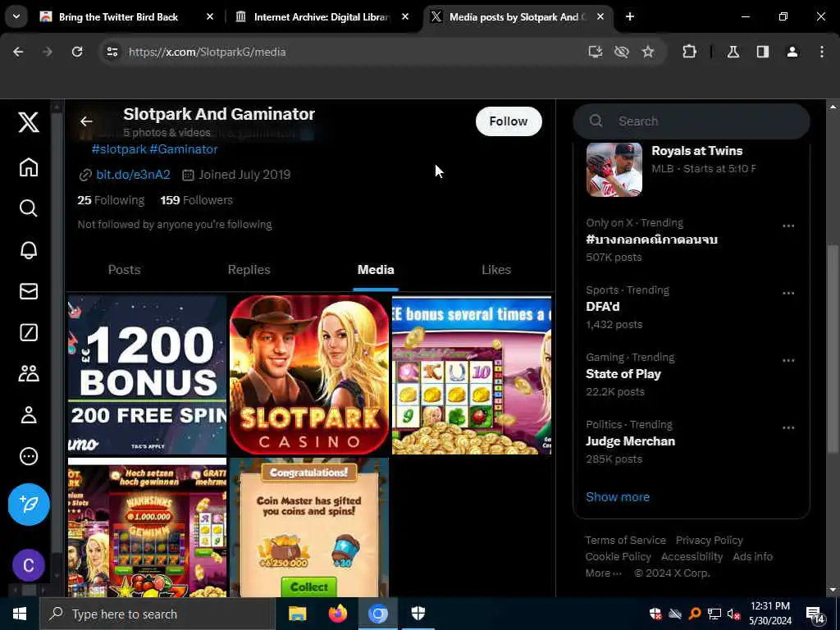This screenshot has width=840, height=630.
Task: Select the Media profile tab
Action: 376,269
